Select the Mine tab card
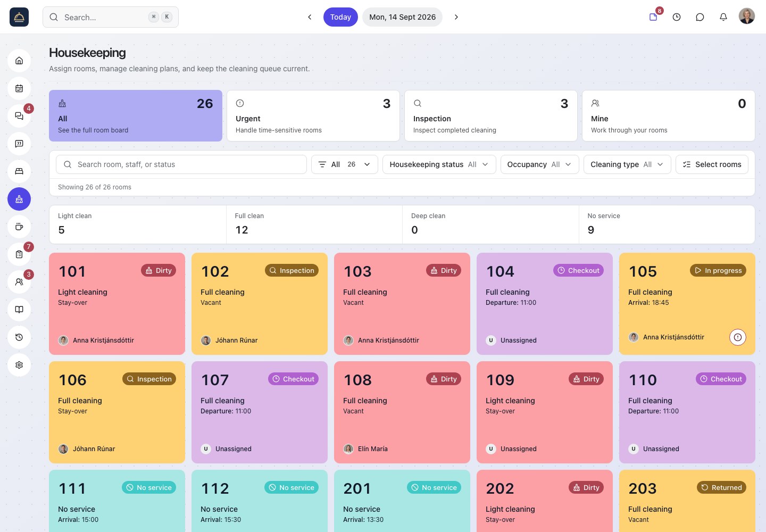766x532 pixels. [x=669, y=115]
